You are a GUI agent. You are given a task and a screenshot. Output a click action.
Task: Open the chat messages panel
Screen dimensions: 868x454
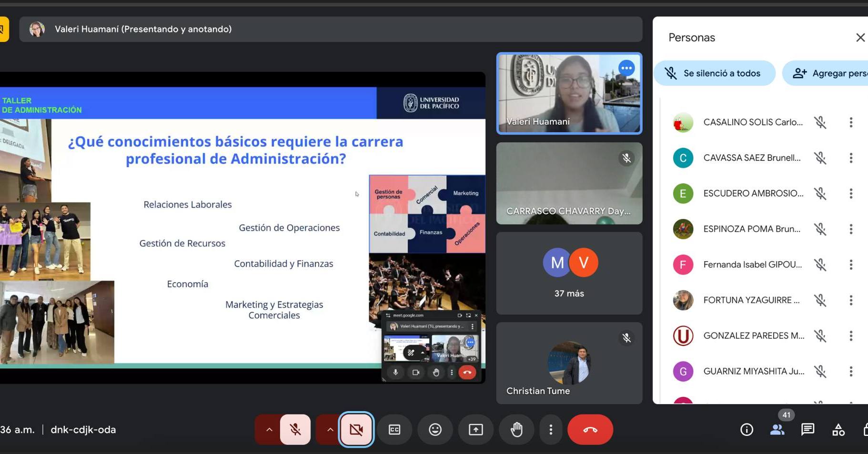pyautogui.click(x=807, y=430)
